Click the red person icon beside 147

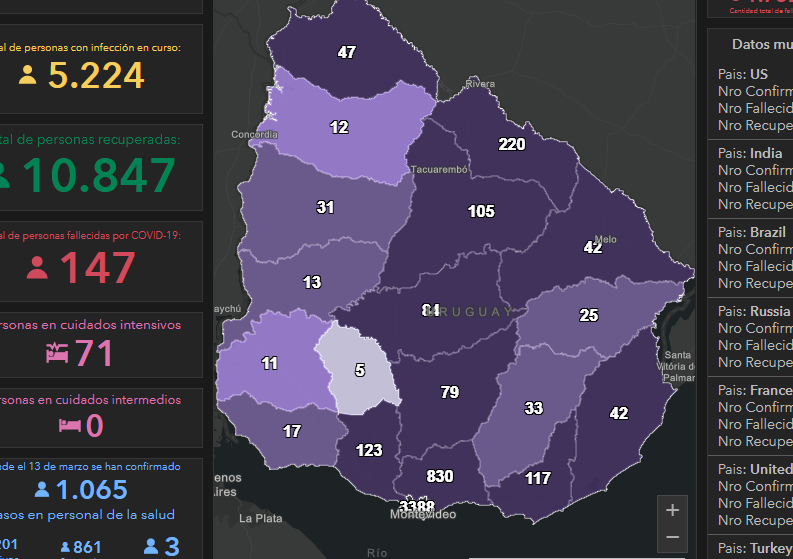tap(37, 268)
